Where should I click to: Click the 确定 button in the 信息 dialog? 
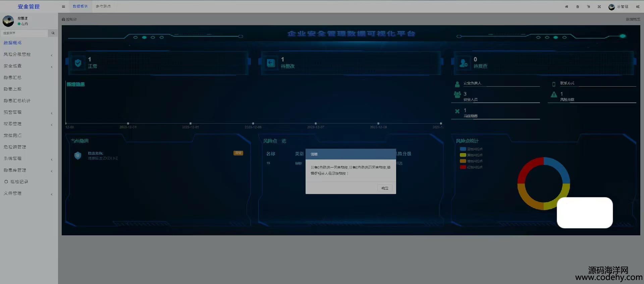pos(385,188)
